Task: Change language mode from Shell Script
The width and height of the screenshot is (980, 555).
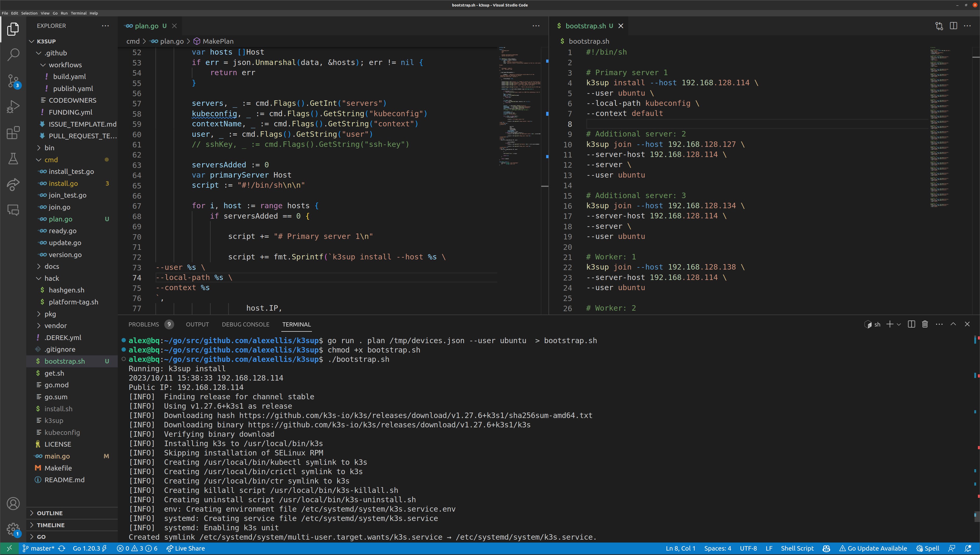Action: click(x=797, y=548)
